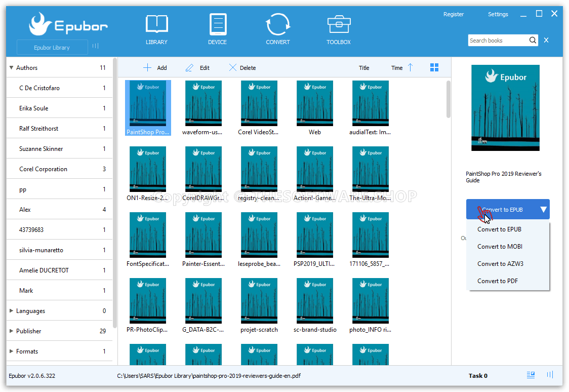Choose Convert to PDF option

(497, 281)
